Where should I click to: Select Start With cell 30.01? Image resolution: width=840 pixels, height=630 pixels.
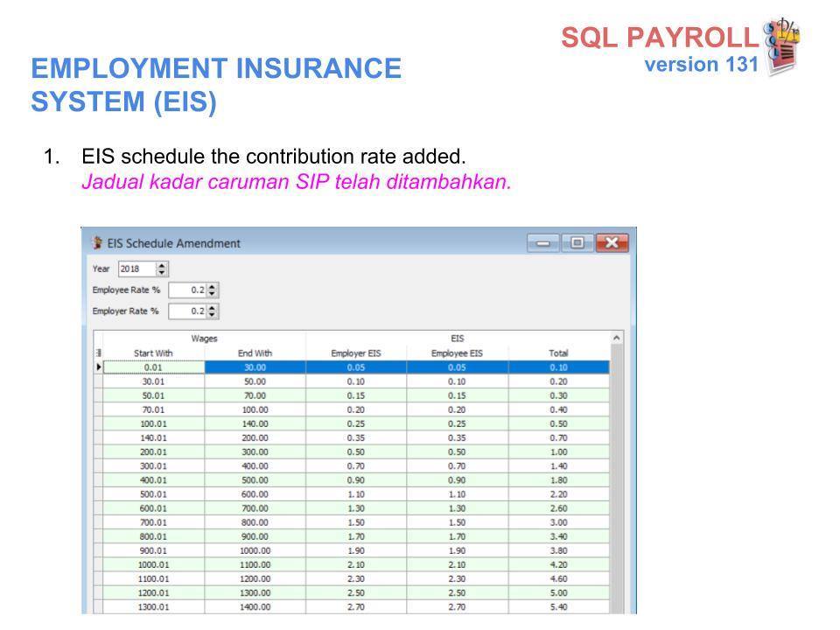point(153,381)
